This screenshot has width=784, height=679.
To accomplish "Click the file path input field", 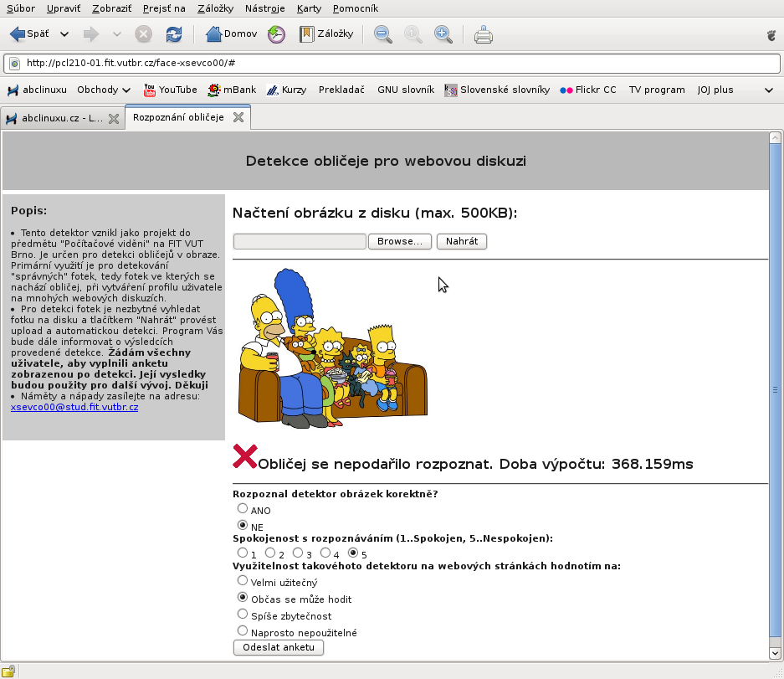I will coord(300,241).
